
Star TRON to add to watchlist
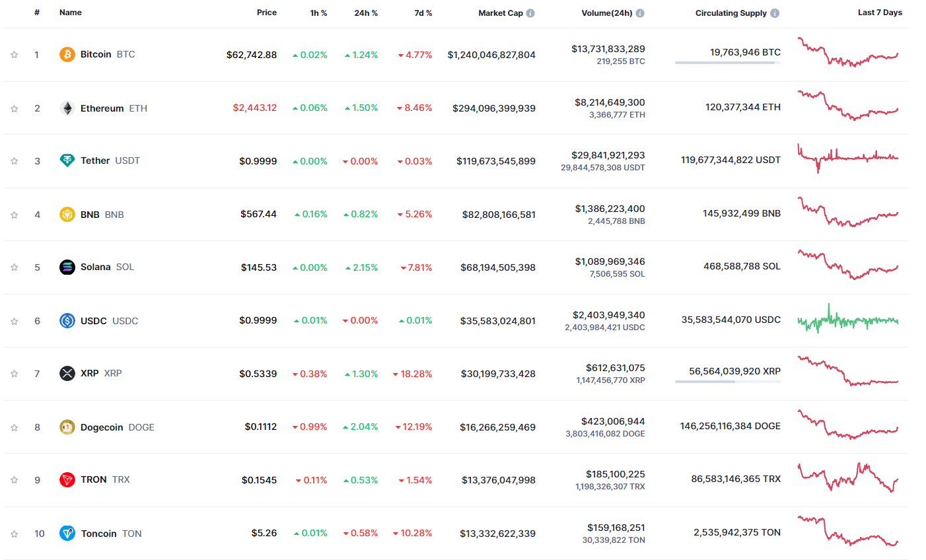(14, 480)
